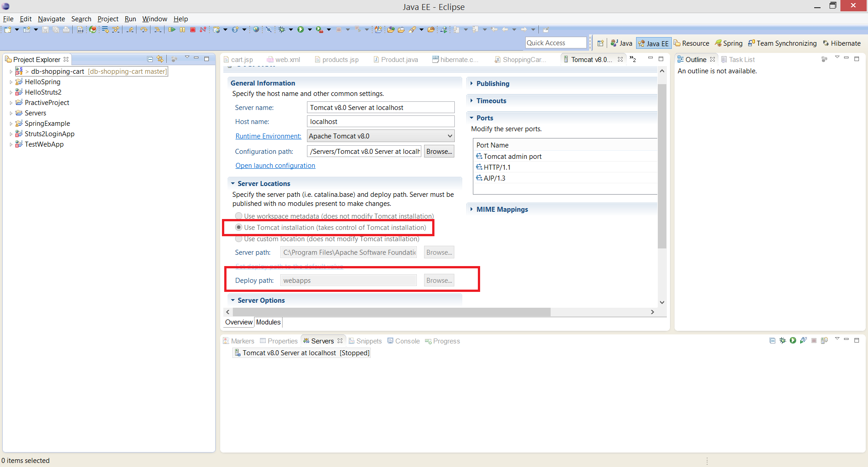Open the web.xml editor tab

tap(283, 59)
